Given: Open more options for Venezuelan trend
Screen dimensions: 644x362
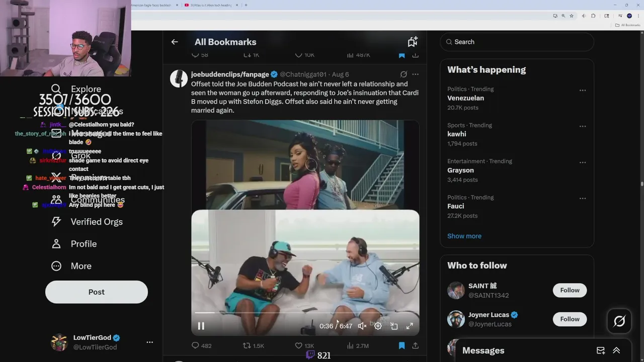Looking at the screenshot, I should pyautogui.click(x=582, y=90).
